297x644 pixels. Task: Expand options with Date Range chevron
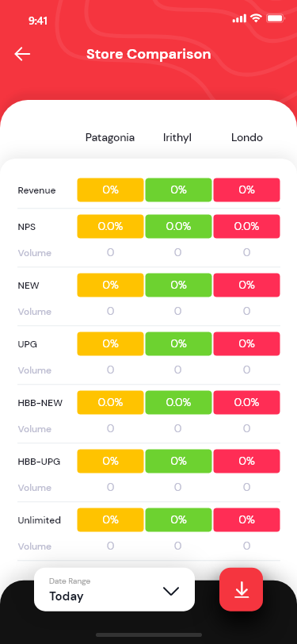(x=171, y=591)
